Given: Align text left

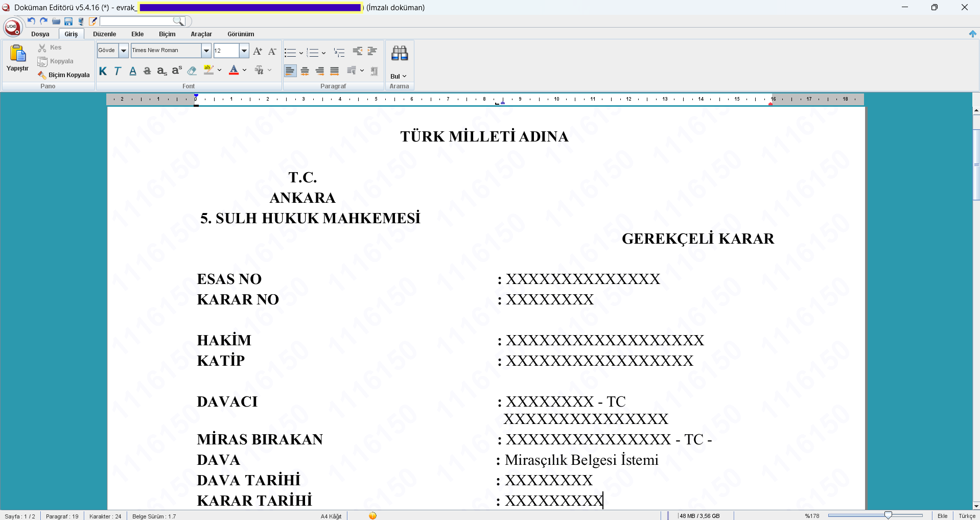Looking at the screenshot, I should (290, 71).
